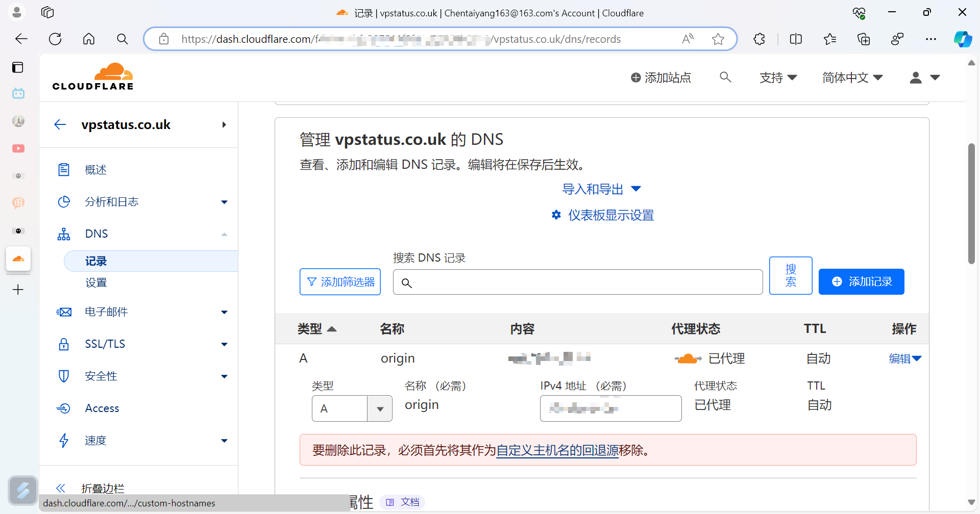Viewport: 980px width, 514px height.
Task: Sort by the 名称 column header
Action: pyautogui.click(x=392, y=329)
